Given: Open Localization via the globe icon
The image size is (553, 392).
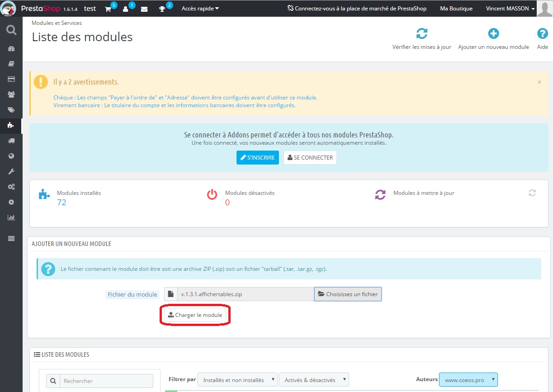Looking at the screenshot, I should 11,156.
